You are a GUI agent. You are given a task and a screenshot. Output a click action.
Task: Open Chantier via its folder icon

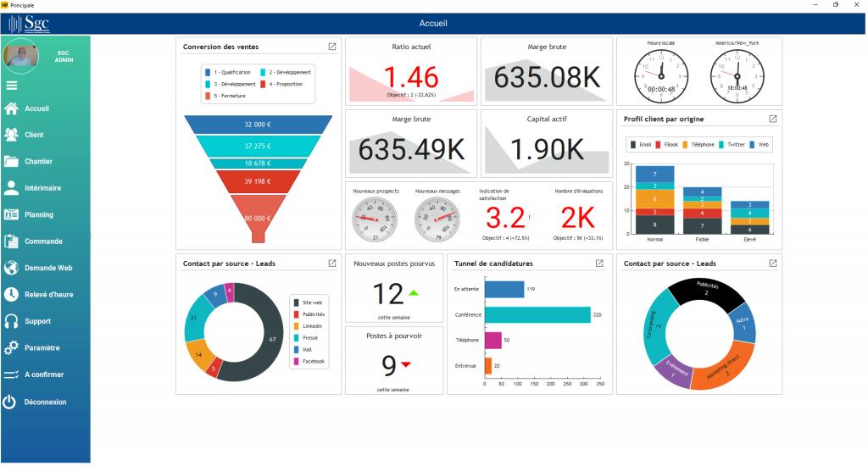11,161
